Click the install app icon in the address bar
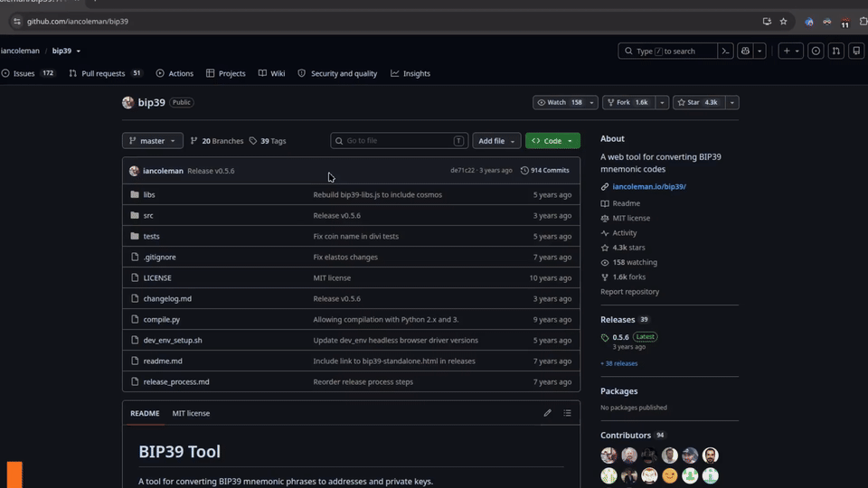This screenshot has height=488, width=868. [767, 22]
